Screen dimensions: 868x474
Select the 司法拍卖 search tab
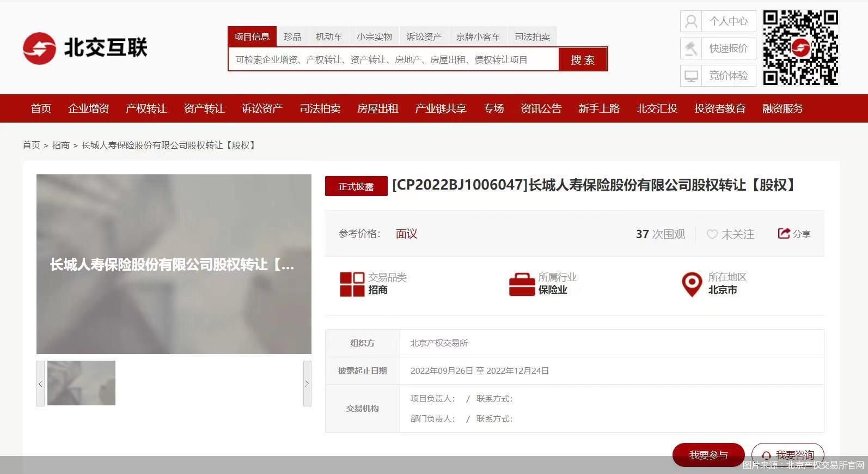[532, 37]
